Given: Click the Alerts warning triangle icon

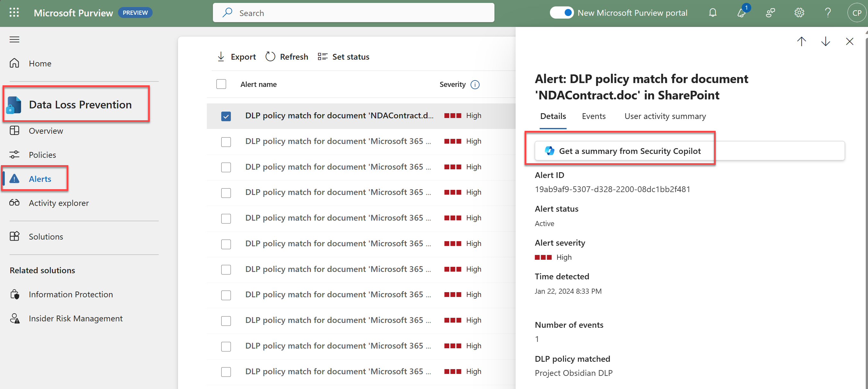Looking at the screenshot, I should 14,179.
